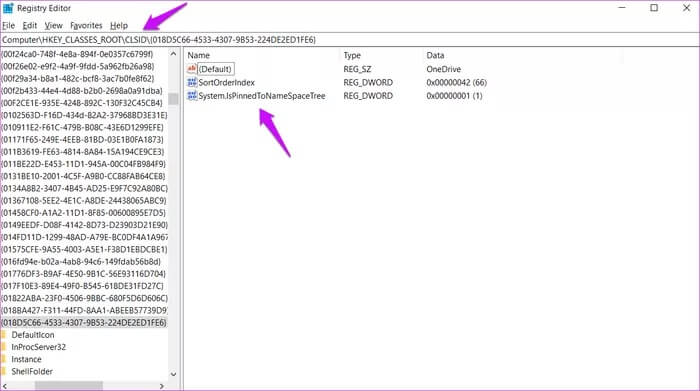
Task: Select key {01822ABA-23F0-4506-9BBC-680F5D6D606C}
Action: [x=84, y=298]
